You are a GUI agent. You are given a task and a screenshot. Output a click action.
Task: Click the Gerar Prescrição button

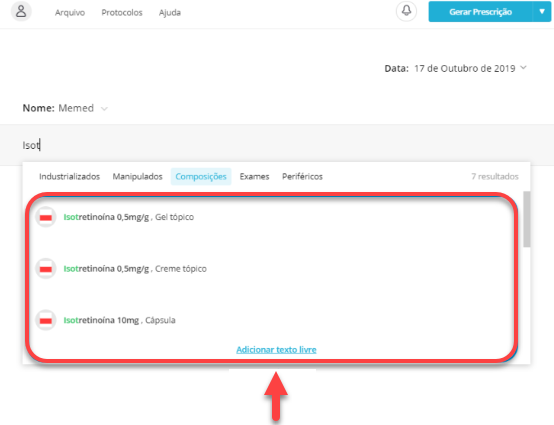click(480, 12)
